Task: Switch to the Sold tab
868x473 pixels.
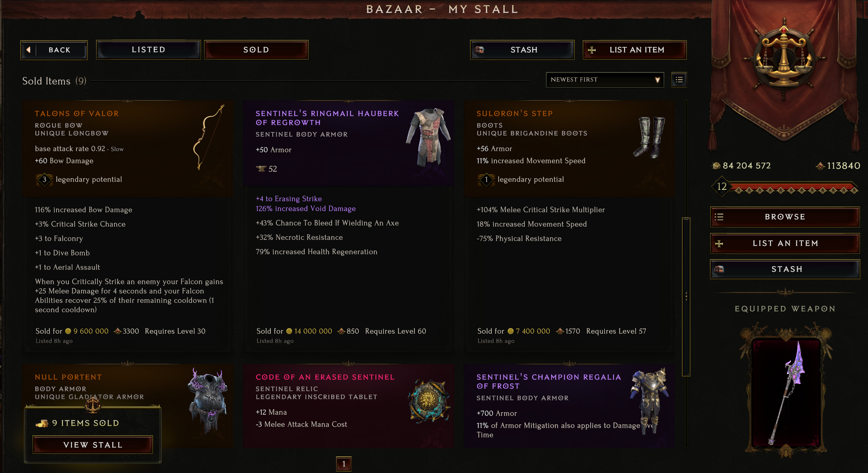Action: coord(256,50)
